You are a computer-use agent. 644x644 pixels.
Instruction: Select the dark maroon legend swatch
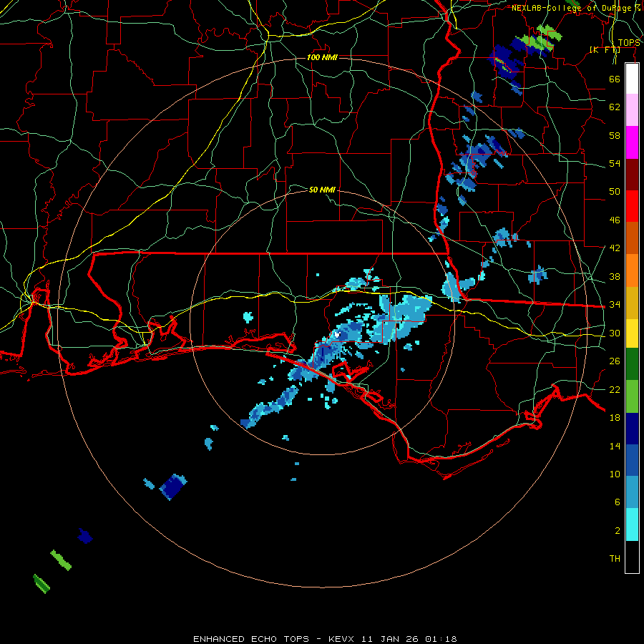tap(632, 174)
